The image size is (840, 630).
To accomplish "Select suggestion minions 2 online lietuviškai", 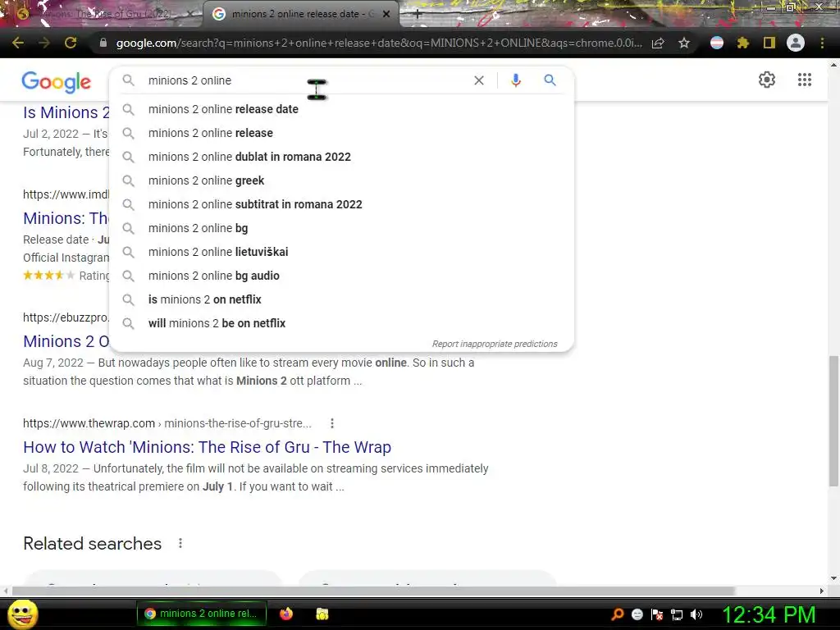I will pos(341,252).
